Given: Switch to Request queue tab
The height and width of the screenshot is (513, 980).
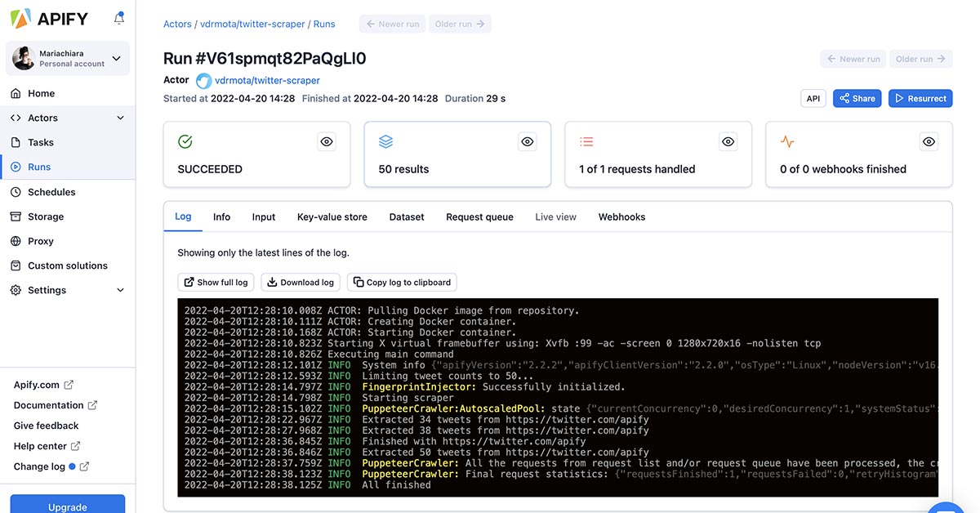Looking at the screenshot, I should (480, 216).
